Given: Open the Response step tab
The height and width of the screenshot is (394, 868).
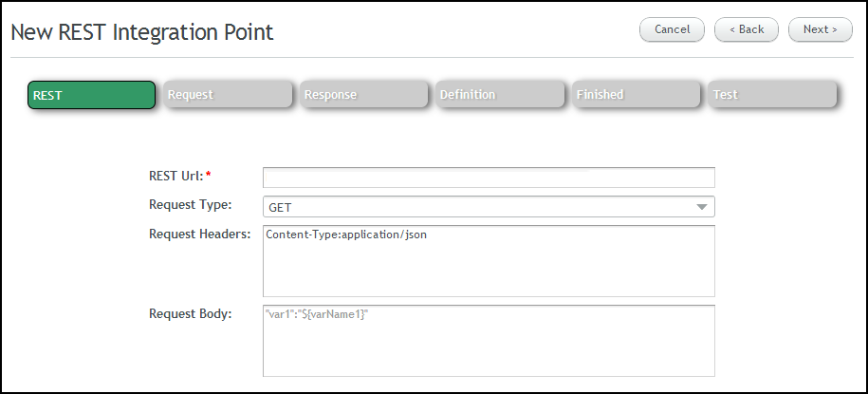Looking at the screenshot, I should (x=363, y=94).
